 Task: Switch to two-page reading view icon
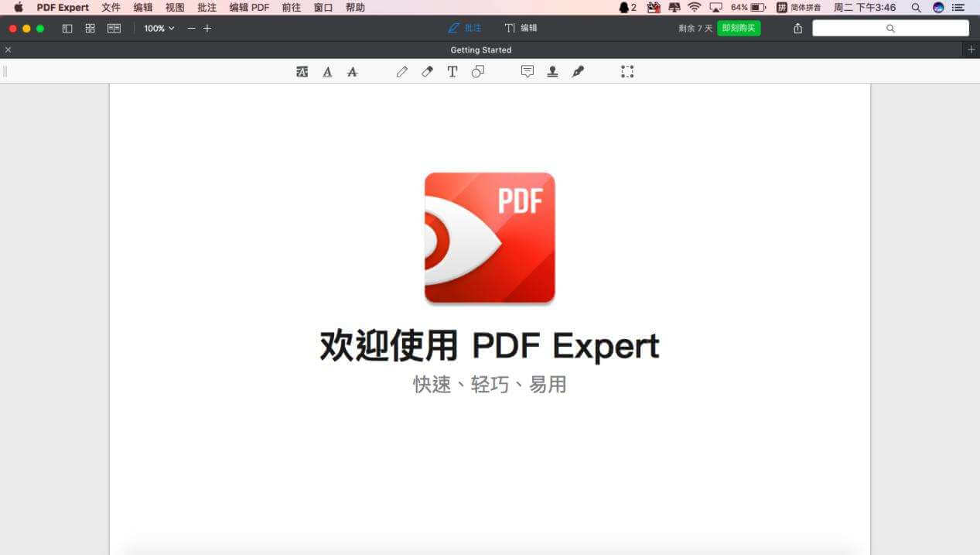pos(114,28)
